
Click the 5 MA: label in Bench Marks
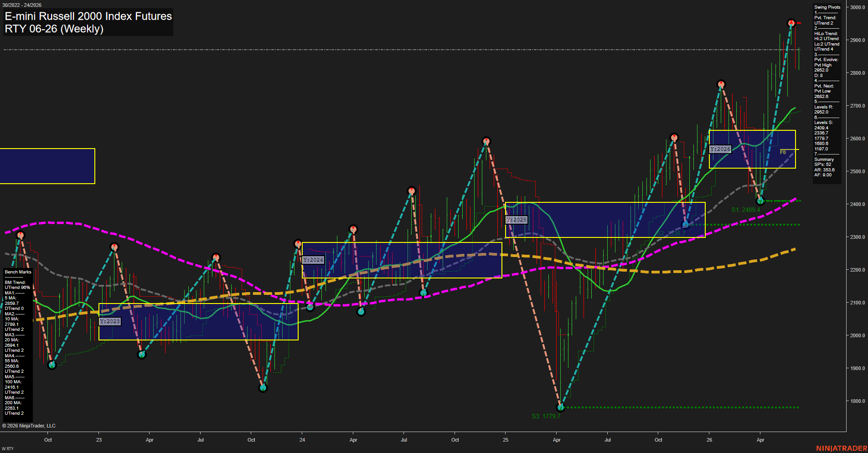(x=10, y=298)
